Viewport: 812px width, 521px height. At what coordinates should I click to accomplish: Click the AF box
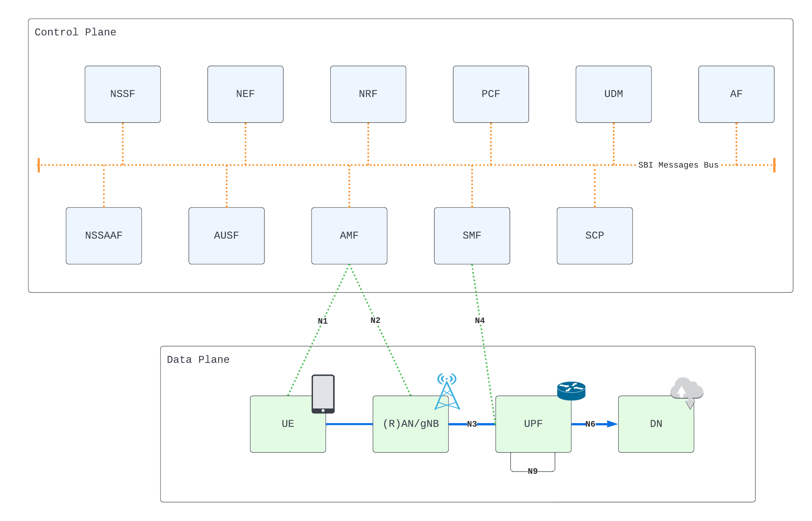click(736, 94)
